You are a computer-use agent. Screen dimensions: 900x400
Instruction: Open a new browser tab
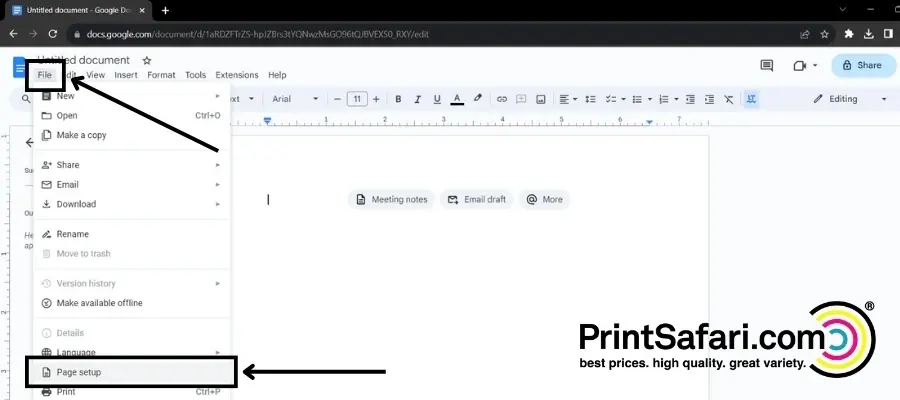point(165,10)
